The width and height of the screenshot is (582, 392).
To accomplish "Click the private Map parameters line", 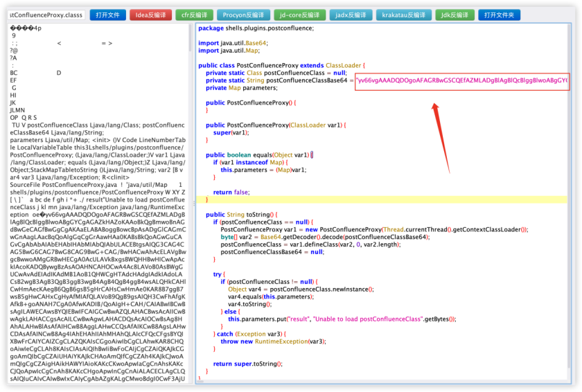I will pyautogui.click(x=242, y=88).
